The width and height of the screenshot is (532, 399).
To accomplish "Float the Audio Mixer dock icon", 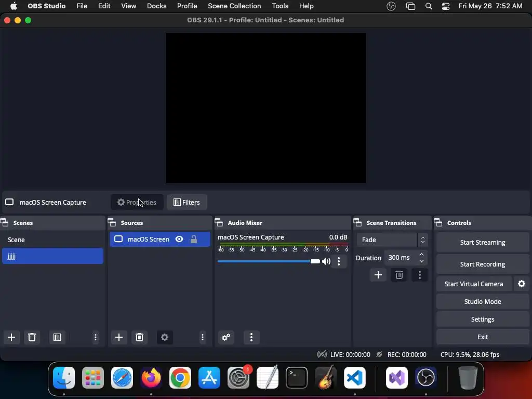I will point(219,223).
